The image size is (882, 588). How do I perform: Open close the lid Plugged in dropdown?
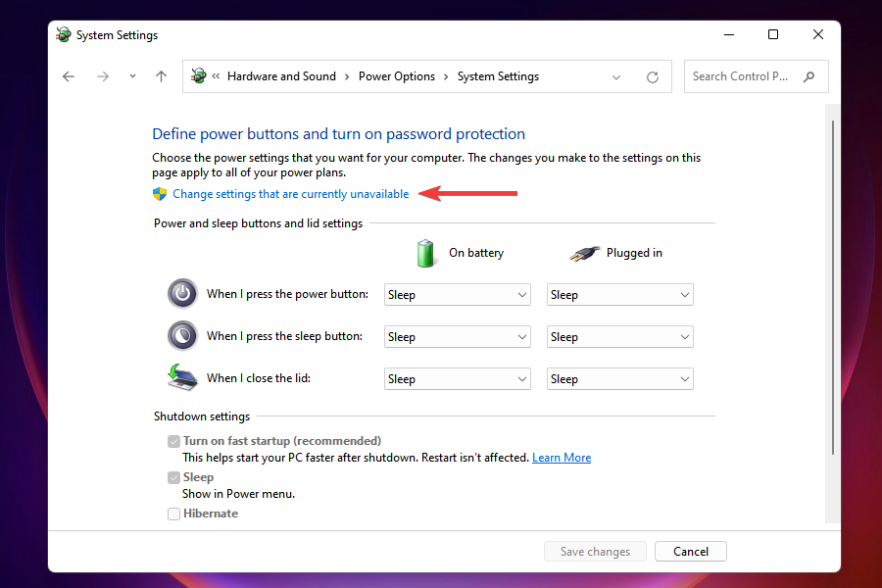coord(620,379)
